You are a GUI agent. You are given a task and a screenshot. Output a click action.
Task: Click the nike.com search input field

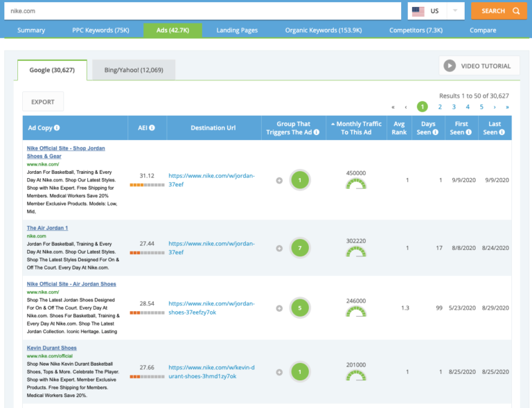coord(202,11)
